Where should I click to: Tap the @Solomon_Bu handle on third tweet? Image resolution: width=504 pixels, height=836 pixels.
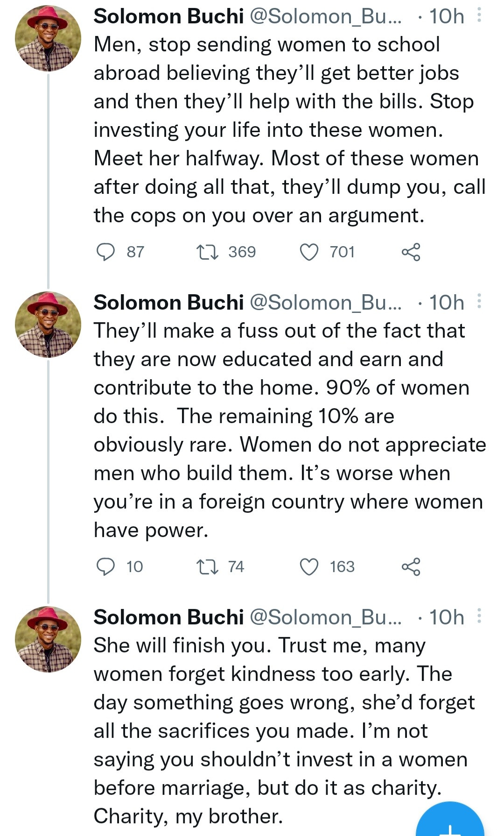coord(325,617)
